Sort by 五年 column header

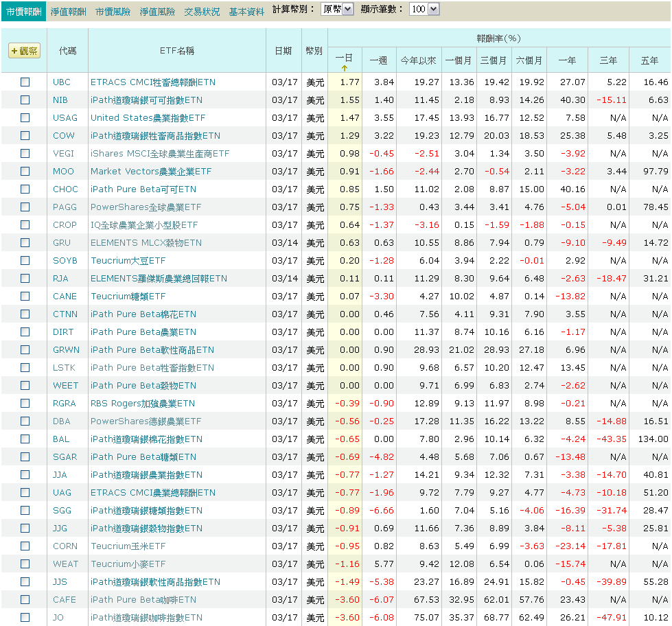click(649, 60)
